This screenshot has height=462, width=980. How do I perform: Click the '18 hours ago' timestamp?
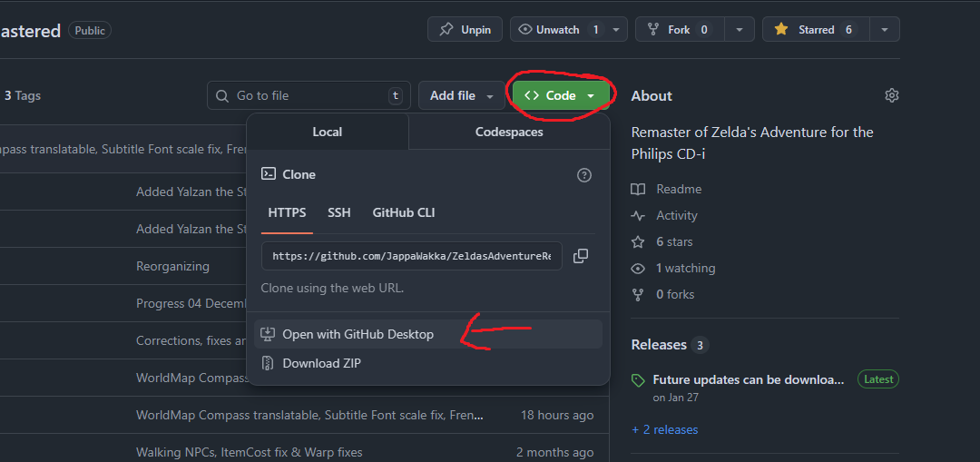click(557, 415)
